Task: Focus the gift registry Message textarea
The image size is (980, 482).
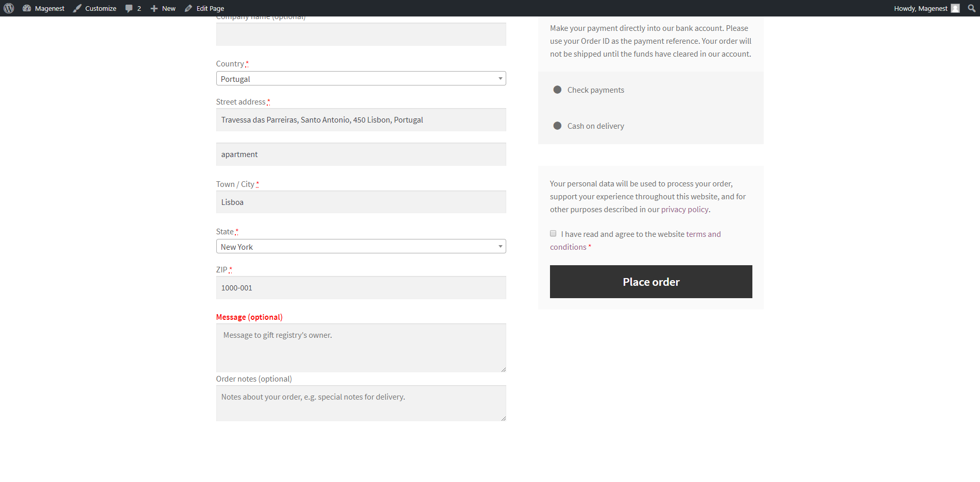Action: (360, 348)
